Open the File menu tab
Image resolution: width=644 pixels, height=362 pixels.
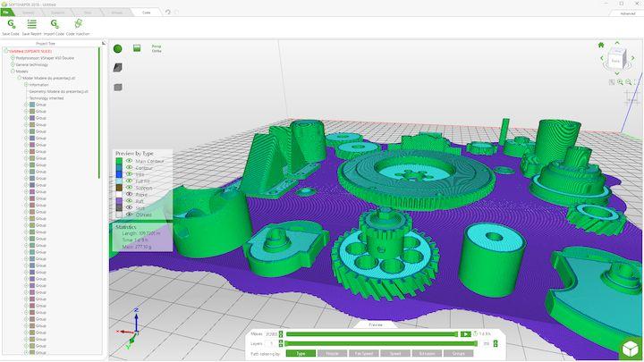[5, 13]
